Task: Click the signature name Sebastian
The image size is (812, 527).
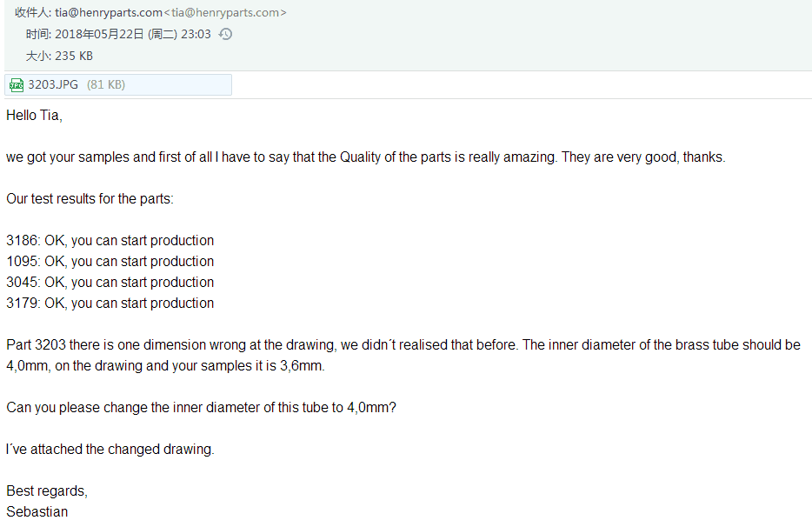Action: point(37,511)
